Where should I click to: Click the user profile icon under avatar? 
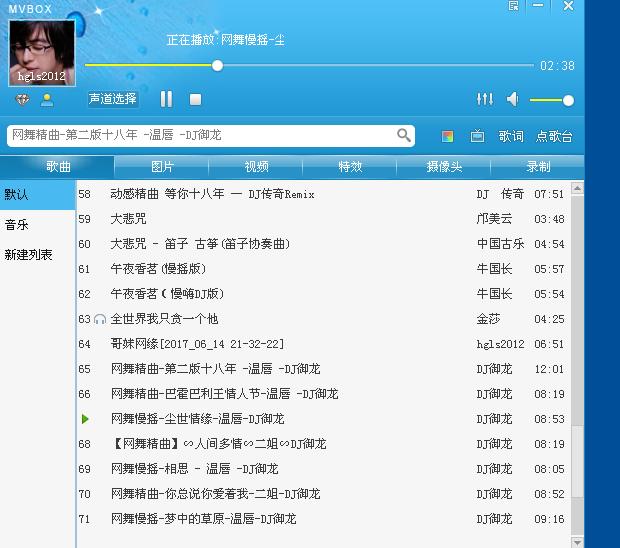coord(46,100)
